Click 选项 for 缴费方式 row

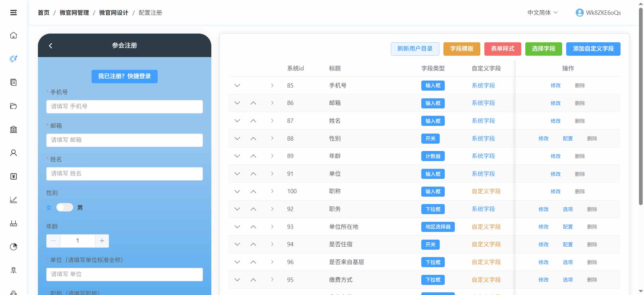pyautogui.click(x=568, y=280)
